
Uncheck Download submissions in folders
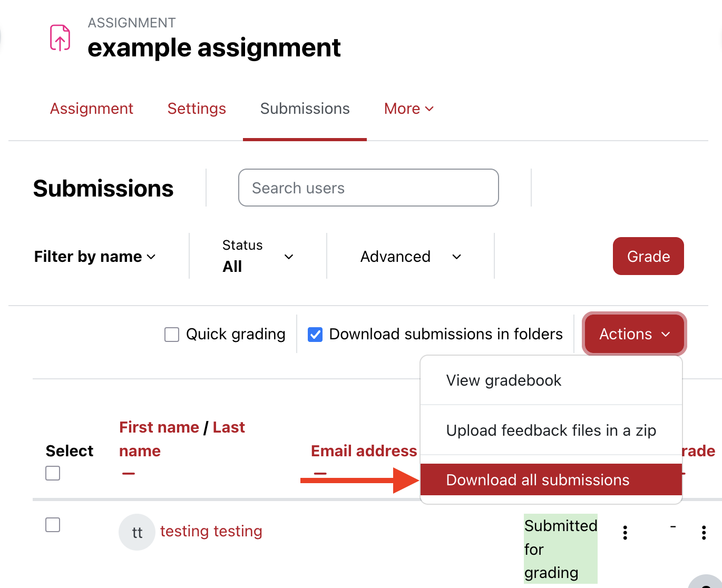(315, 334)
